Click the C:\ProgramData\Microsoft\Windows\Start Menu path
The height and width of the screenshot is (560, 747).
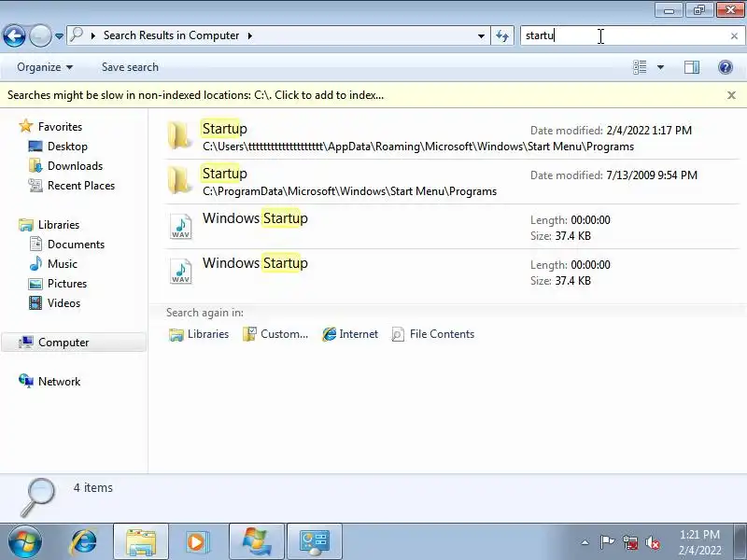tap(349, 191)
